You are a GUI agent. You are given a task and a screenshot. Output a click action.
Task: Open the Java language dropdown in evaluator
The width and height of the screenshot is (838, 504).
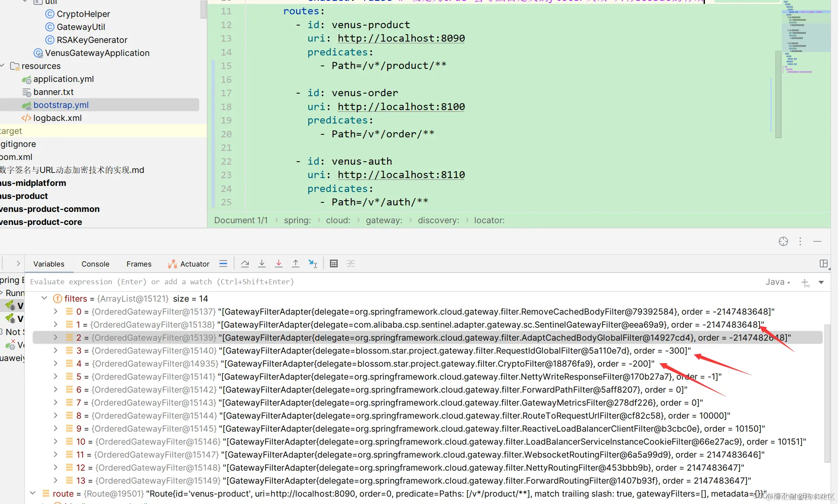click(778, 282)
